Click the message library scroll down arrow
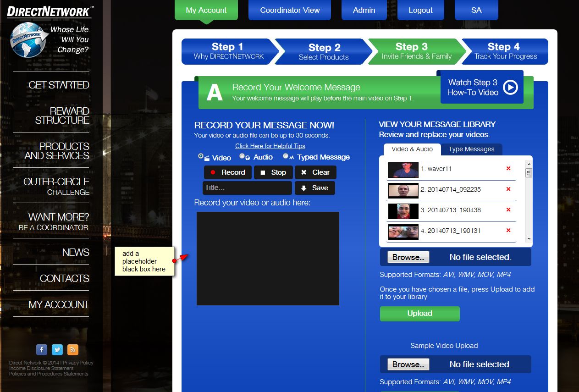579x392 pixels. [529, 239]
